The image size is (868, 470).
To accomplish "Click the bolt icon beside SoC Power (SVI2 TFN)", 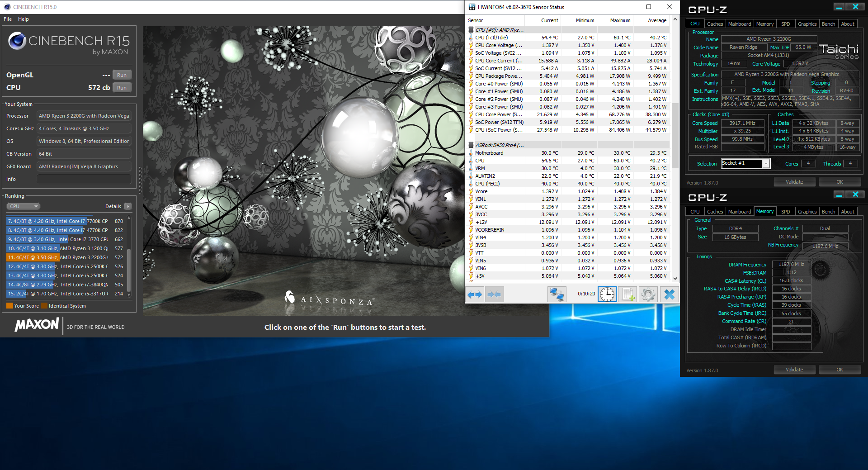I will click(x=471, y=122).
